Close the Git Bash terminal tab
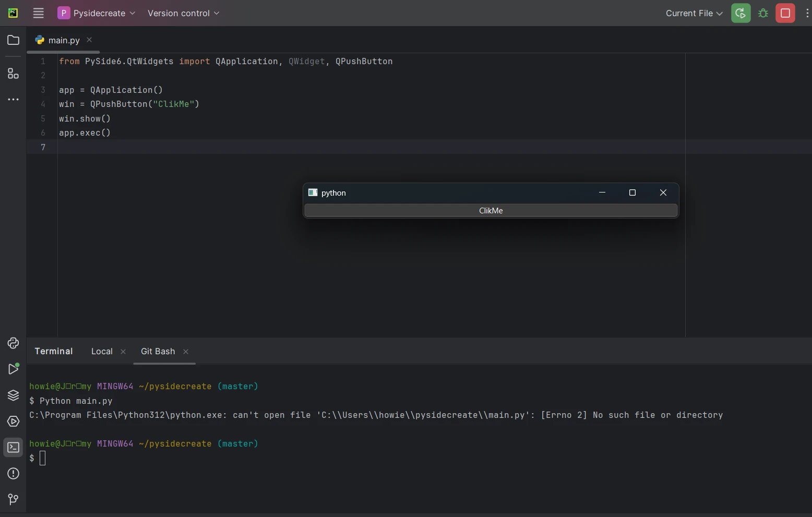Image resolution: width=812 pixels, height=517 pixels. click(186, 352)
